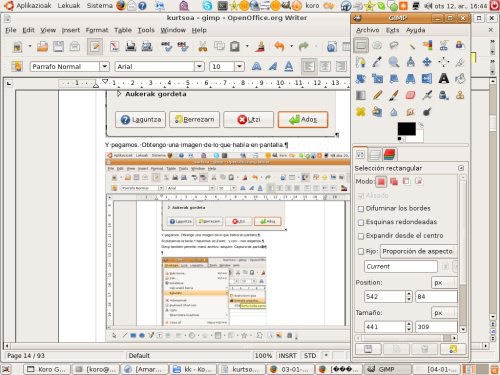
Task: Select the Text tool in GIMP
Action: click(x=444, y=79)
